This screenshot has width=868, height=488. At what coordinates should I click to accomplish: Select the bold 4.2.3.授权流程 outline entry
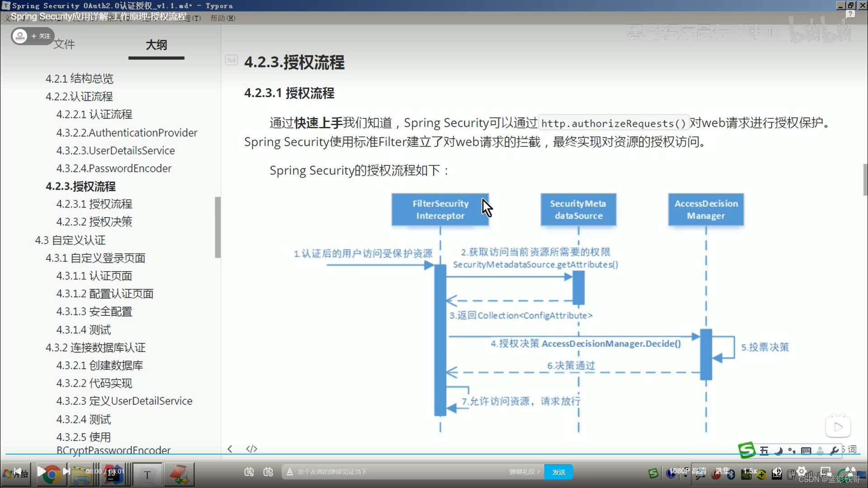tap(80, 187)
